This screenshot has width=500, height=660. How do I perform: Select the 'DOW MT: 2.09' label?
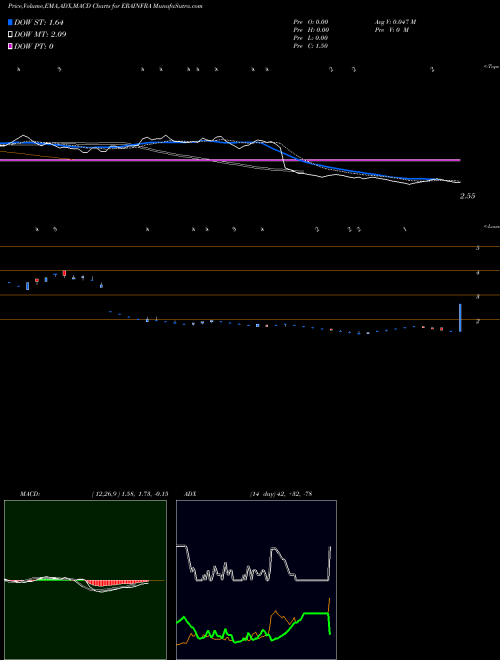(40, 34)
